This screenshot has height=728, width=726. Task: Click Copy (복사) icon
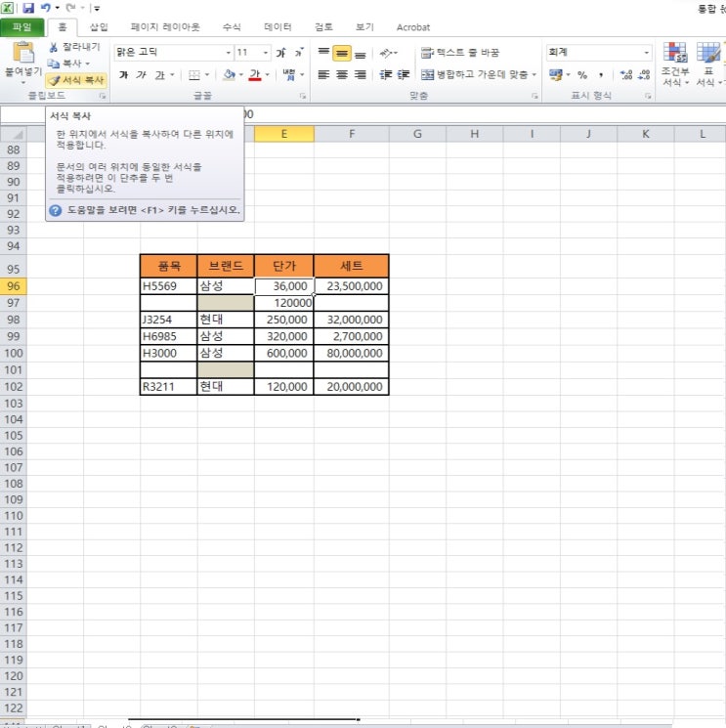[x=54, y=64]
